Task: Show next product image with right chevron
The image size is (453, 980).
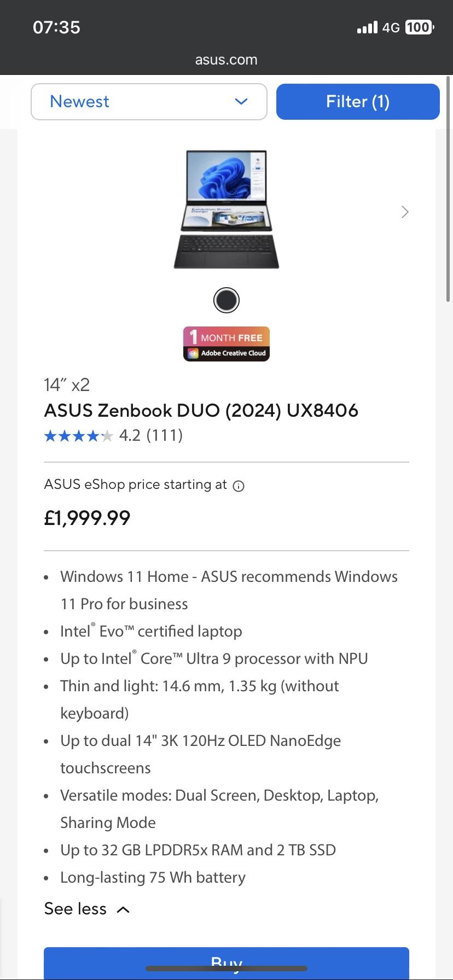Action: 405,212
